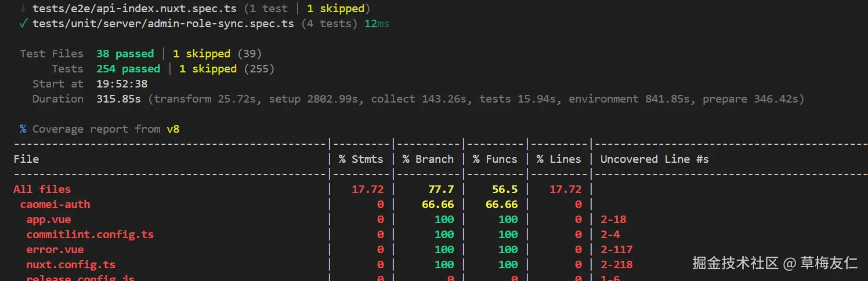Click the "error.vue" file row

tap(55, 250)
